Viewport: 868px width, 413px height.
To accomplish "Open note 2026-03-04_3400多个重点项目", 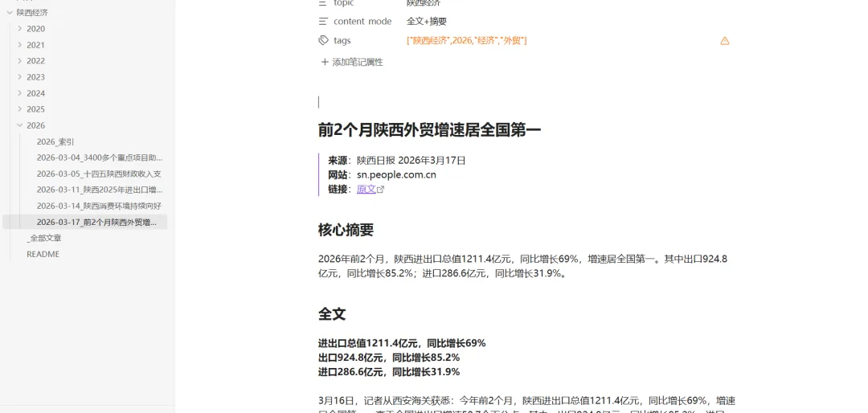I will click(100, 157).
